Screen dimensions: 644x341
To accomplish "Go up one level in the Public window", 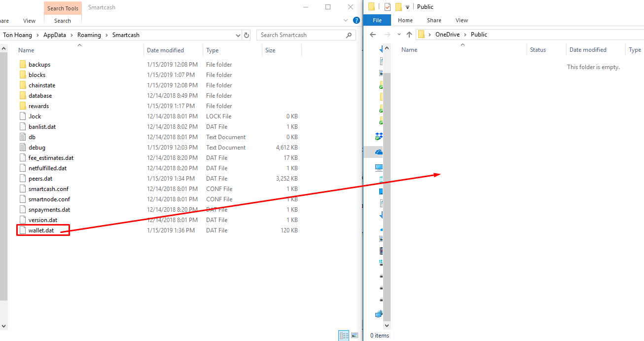I will [x=409, y=35].
